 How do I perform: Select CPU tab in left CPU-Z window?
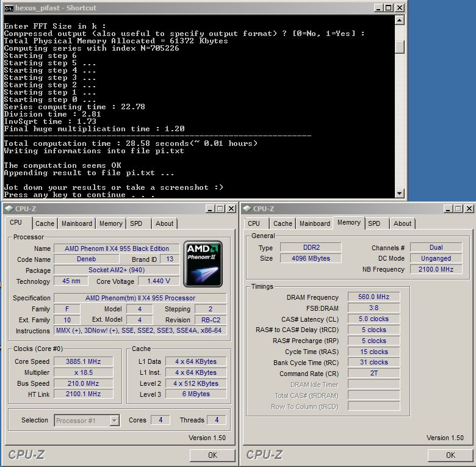pyautogui.click(x=18, y=223)
